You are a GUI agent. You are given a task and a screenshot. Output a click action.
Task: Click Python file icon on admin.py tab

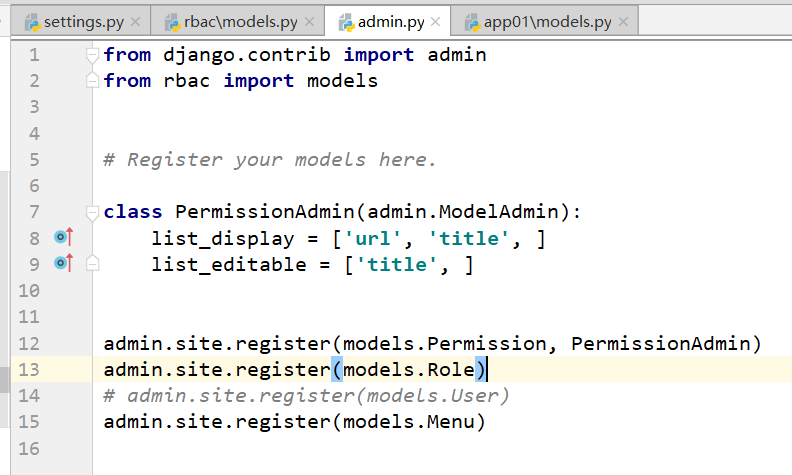coord(347,21)
